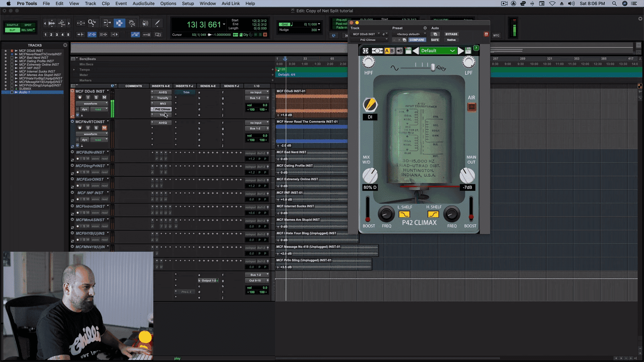Solo the MCF DDoS INST track
The image size is (644, 362).
click(96, 97)
